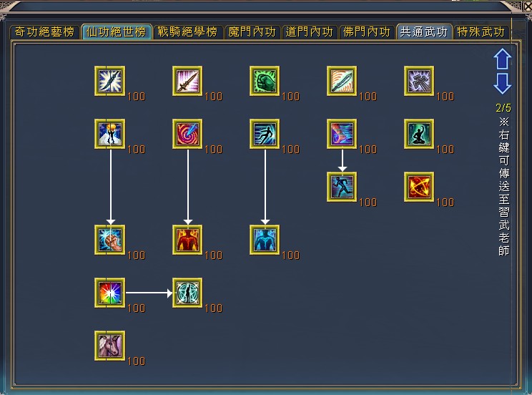The image size is (532, 395).
Task: Switch to the 道門內功 tab
Action: tap(310, 32)
